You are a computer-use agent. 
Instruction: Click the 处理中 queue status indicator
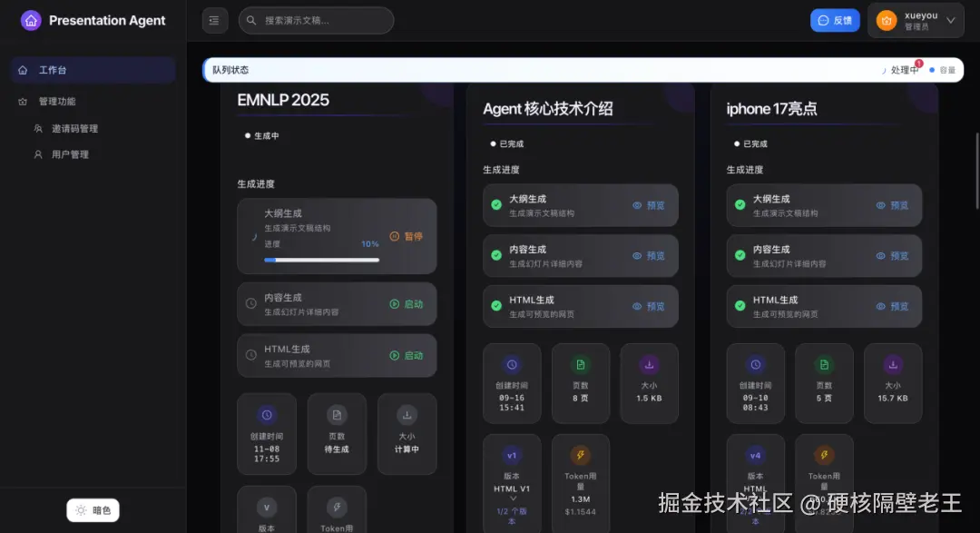pos(899,70)
